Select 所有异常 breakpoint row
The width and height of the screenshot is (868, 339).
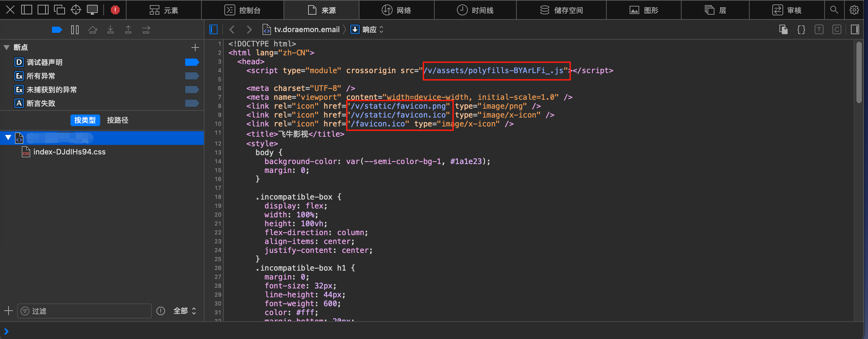[102, 76]
